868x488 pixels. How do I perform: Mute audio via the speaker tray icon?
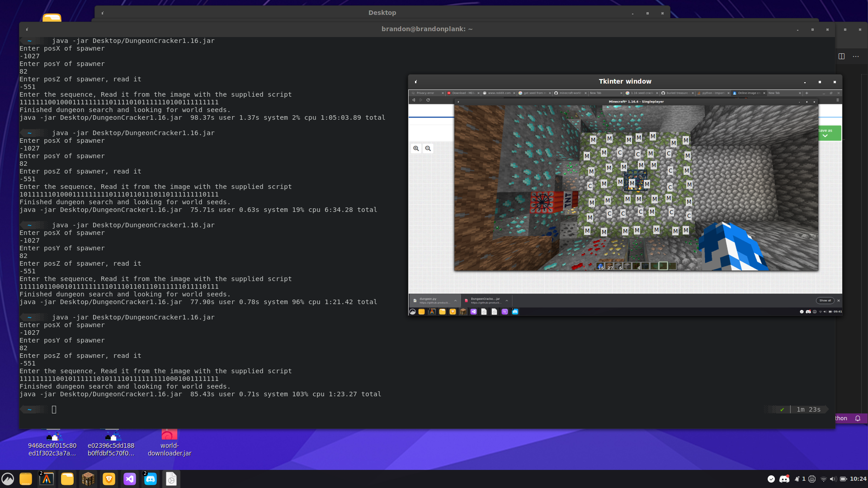833,479
